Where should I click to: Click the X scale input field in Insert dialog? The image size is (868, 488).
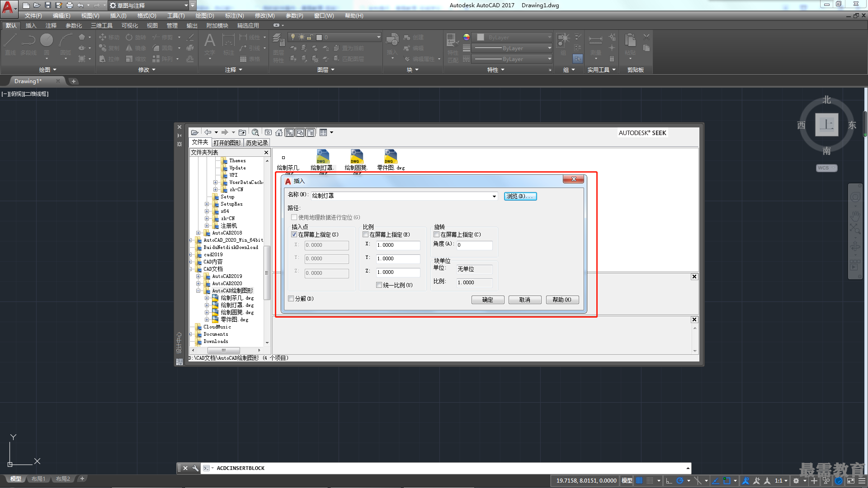[x=398, y=245]
